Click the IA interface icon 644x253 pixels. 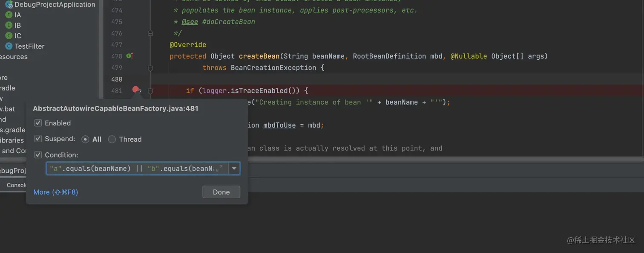tap(9, 15)
